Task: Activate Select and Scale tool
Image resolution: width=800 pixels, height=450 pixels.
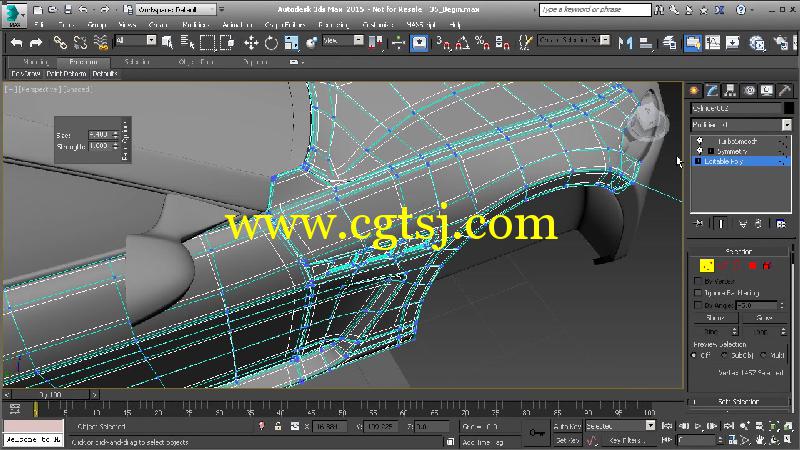Action: click(x=291, y=43)
